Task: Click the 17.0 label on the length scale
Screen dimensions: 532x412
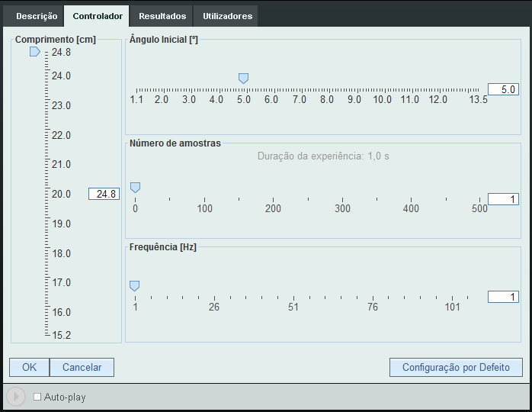Action: 62,282
